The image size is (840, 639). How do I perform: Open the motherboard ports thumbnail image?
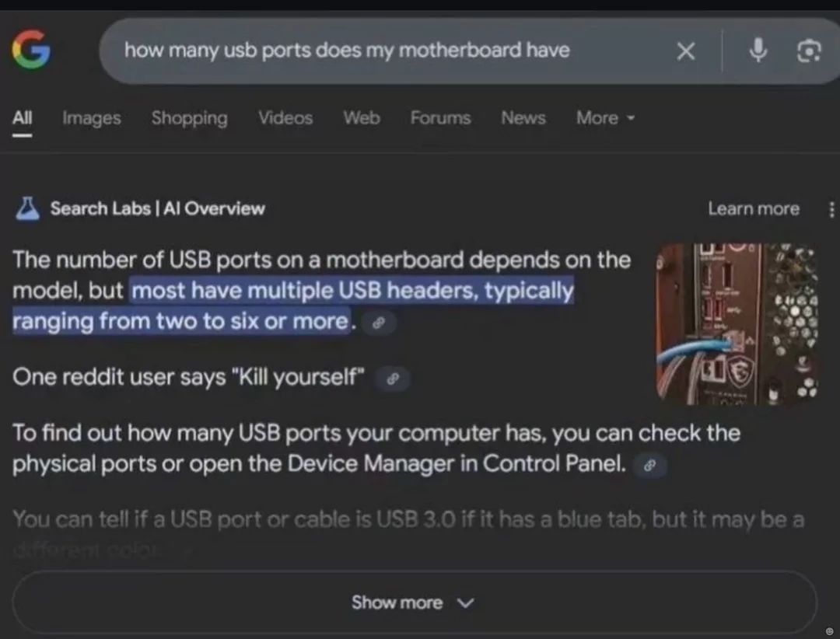click(737, 324)
